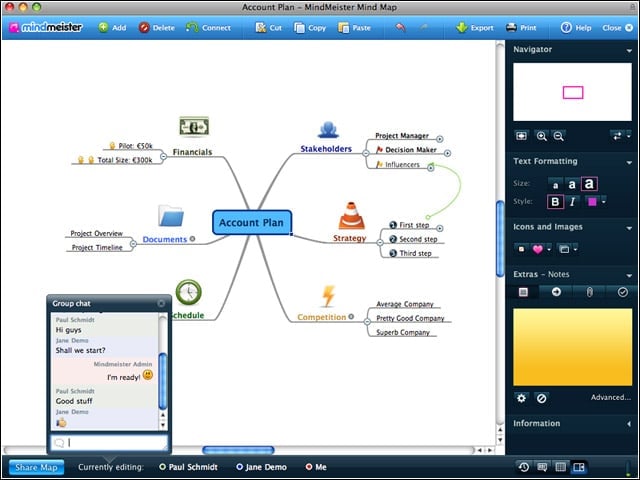This screenshot has height=480, width=640.
Task: Open the map layout arrows dropdown in Navigator
Action: (x=620, y=136)
